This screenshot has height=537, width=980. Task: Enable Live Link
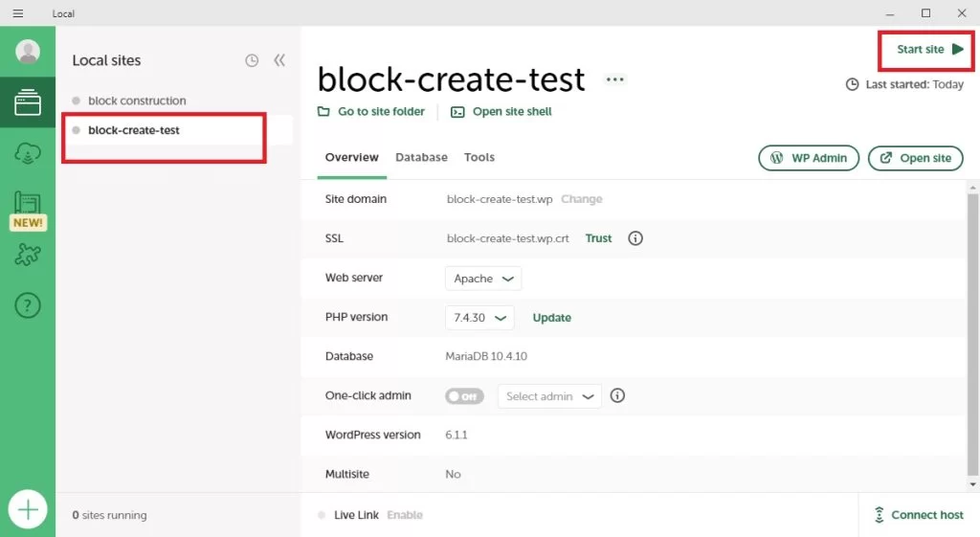coord(405,515)
